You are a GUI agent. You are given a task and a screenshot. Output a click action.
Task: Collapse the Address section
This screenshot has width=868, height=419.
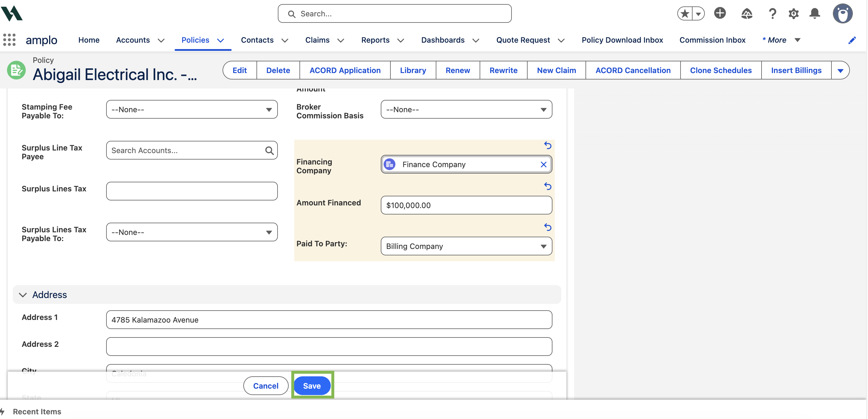click(x=23, y=295)
